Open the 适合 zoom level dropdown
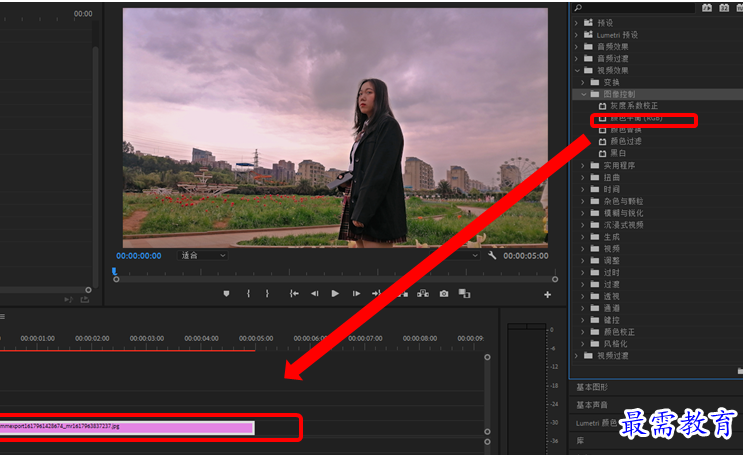The height and width of the screenshot is (455, 743). point(203,255)
